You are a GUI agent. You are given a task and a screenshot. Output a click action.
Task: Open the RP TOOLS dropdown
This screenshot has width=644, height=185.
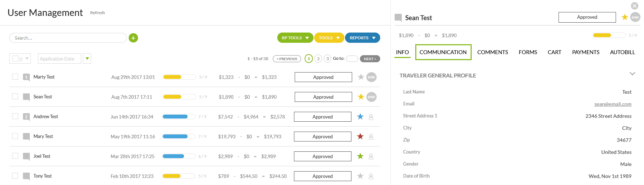(x=295, y=38)
